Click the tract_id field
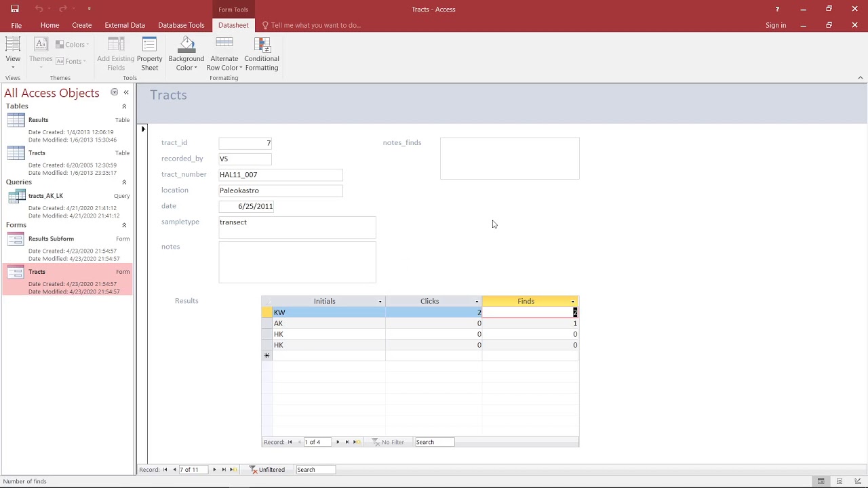This screenshot has height=488, width=868. [245, 143]
